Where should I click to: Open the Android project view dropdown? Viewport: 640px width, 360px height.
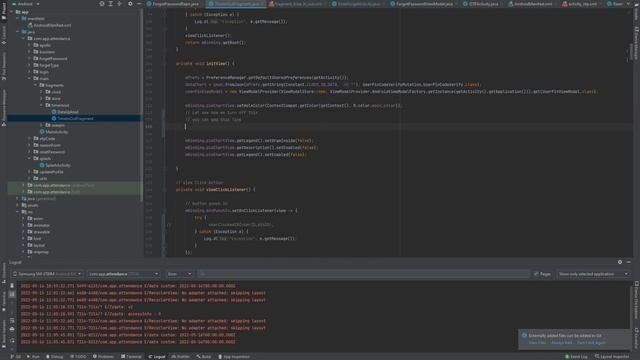(26, 4)
